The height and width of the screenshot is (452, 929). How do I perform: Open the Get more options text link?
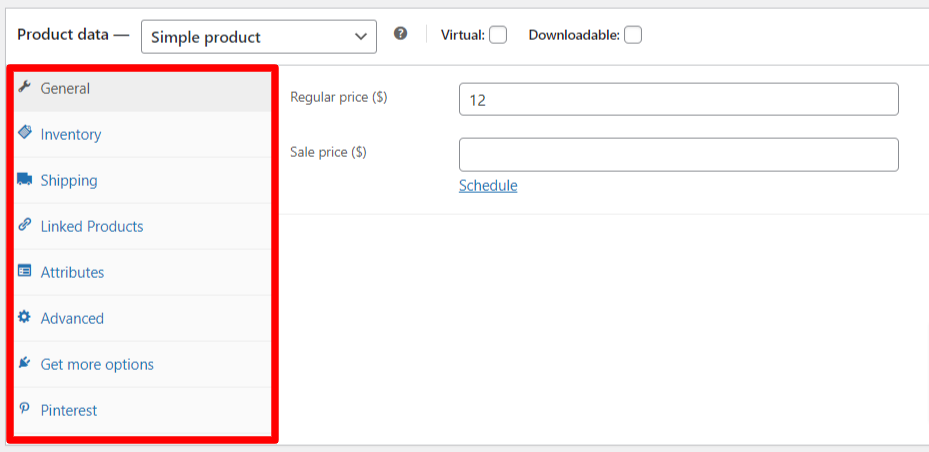[97, 365]
